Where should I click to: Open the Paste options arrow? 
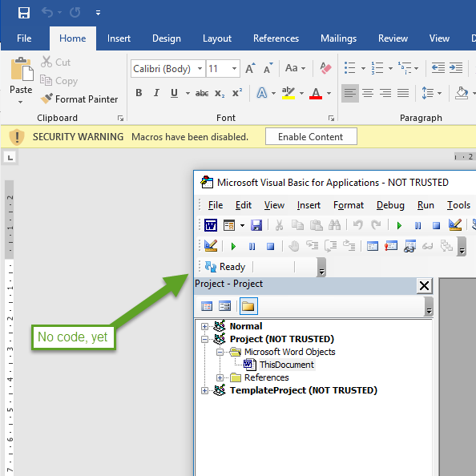(21, 102)
